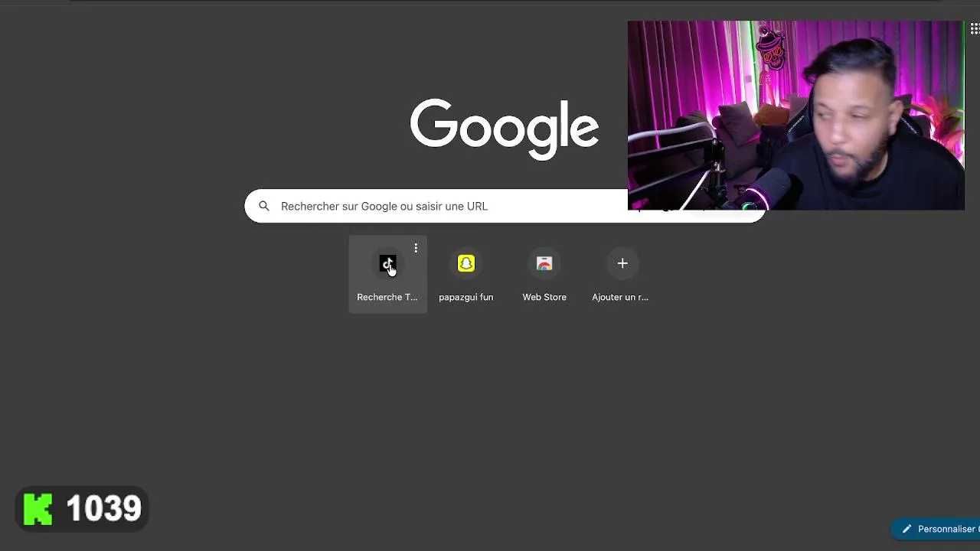Viewport: 980px width, 551px height.
Task: Click the Google logo
Action: (504, 129)
